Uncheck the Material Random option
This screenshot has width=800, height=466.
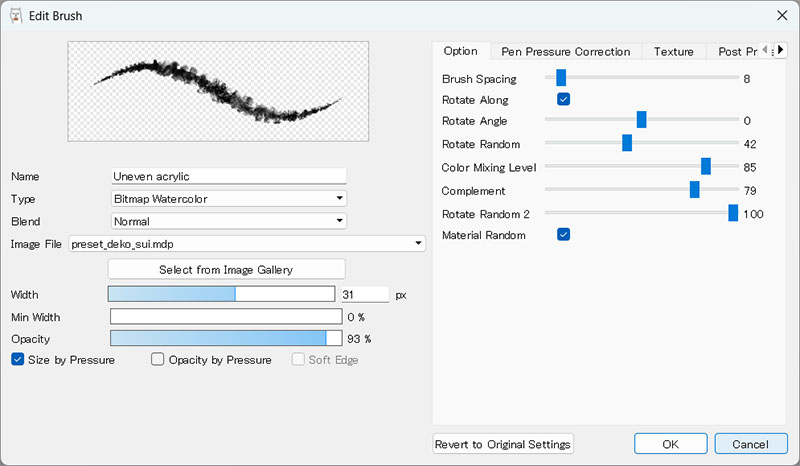563,235
